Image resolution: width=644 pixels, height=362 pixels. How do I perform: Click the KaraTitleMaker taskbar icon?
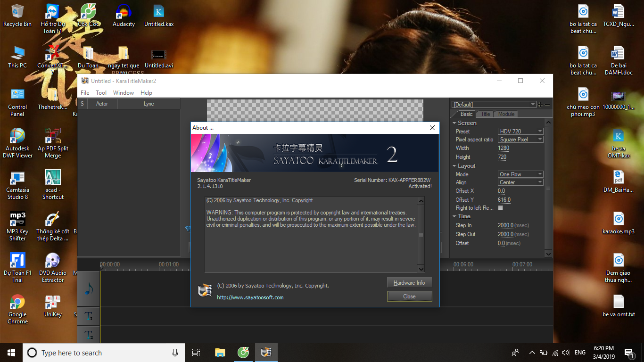[266, 352]
